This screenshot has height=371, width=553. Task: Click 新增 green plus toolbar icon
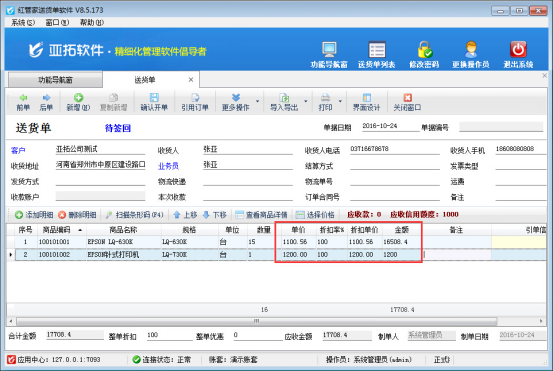pyautogui.click(x=78, y=98)
